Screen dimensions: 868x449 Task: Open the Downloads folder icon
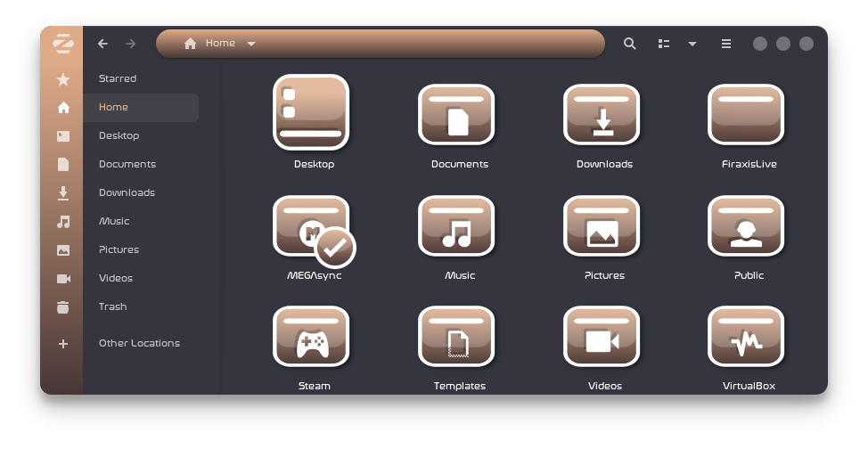602,115
